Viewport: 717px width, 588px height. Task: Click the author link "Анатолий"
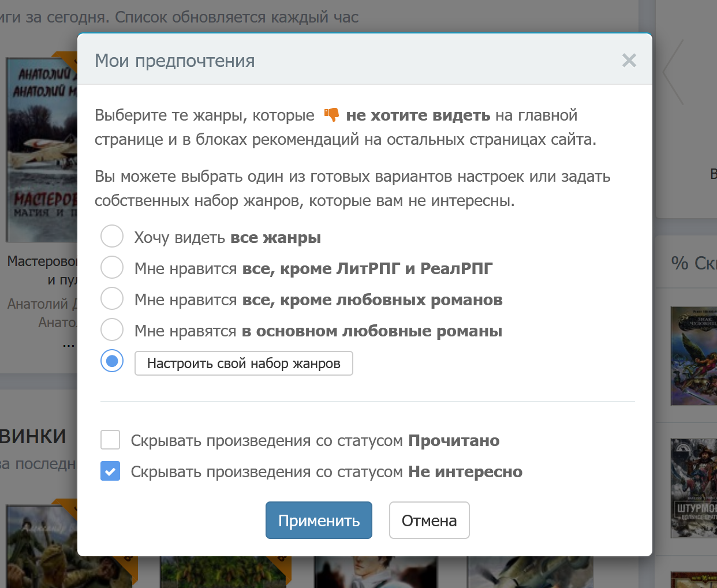coord(42,304)
